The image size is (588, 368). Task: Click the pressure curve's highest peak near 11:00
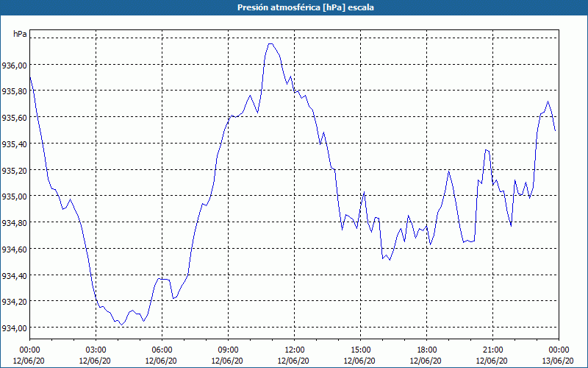(270, 44)
